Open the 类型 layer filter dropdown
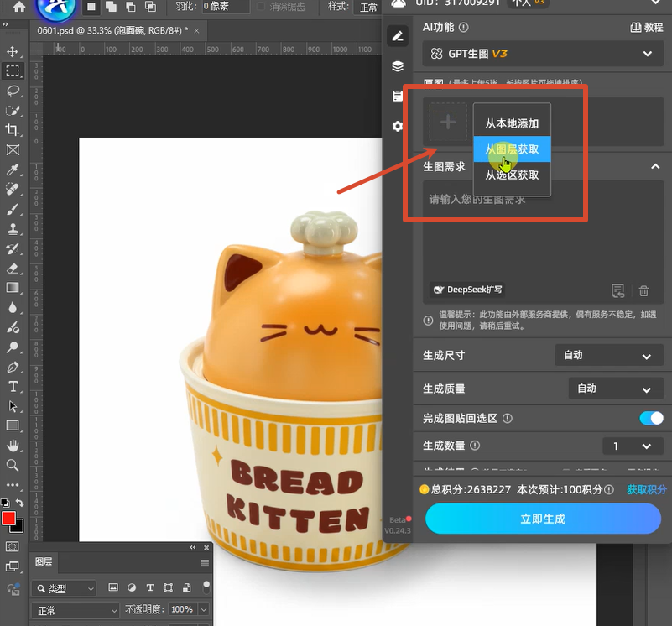Screen dimensions: 672x626 [65, 588]
